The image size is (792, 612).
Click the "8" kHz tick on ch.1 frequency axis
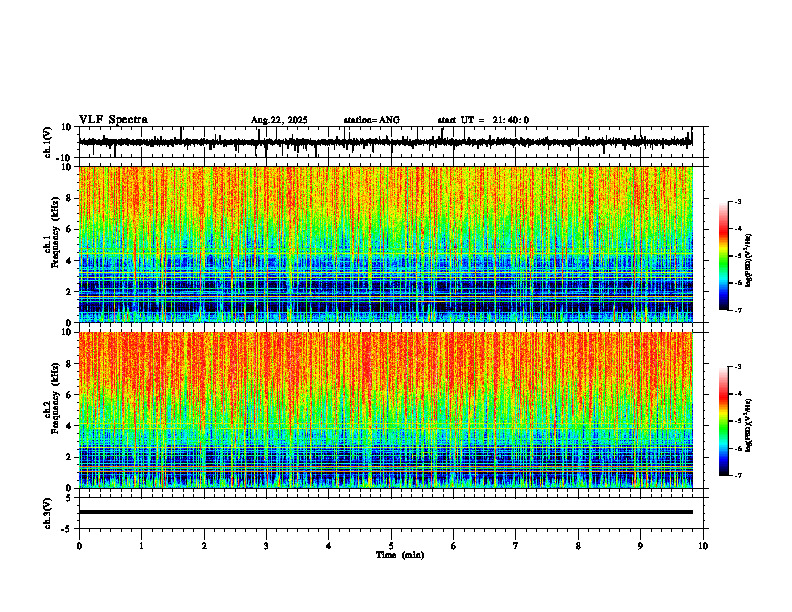pyautogui.click(x=70, y=198)
